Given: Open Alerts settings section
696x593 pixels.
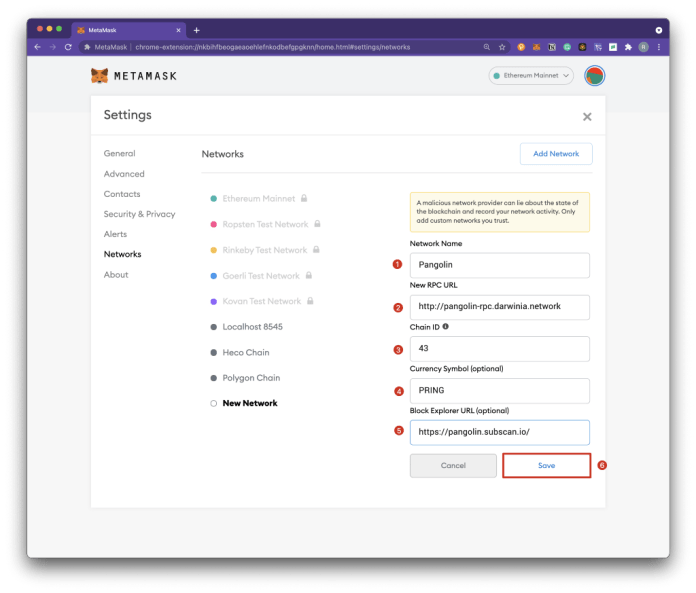Looking at the screenshot, I should pos(115,234).
